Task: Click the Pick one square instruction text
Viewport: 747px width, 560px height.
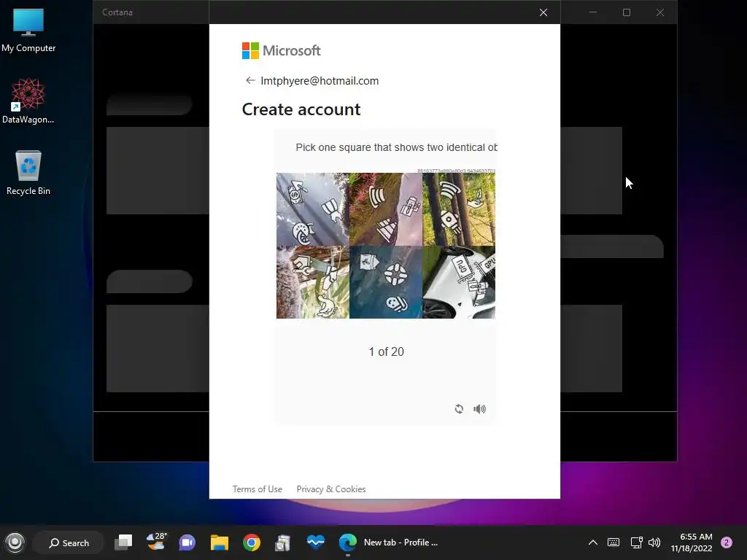Action: [x=396, y=147]
